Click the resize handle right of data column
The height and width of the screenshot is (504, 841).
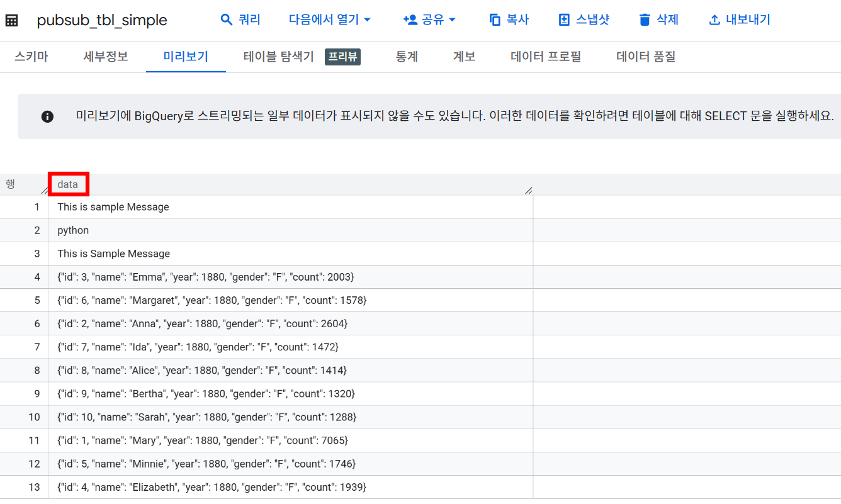pos(529,189)
